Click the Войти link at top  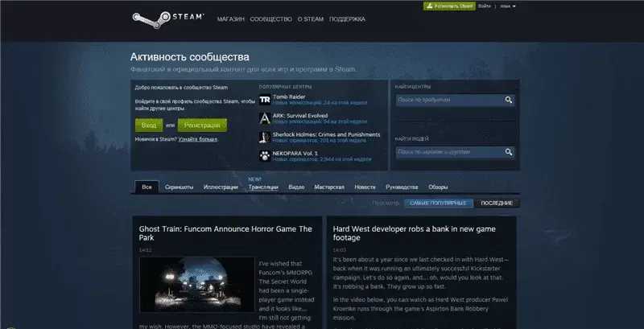coord(485,6)
